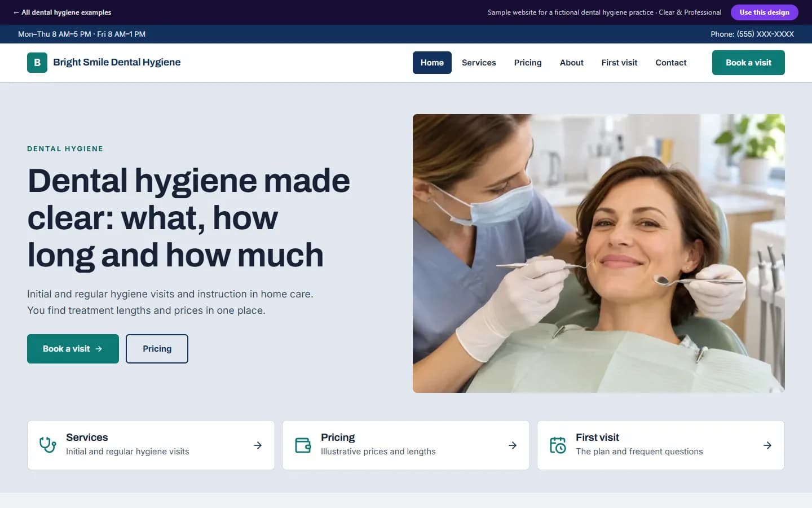This screenshot has width=812, height=508.
Task: Click the Services card title
Action: 87,437
